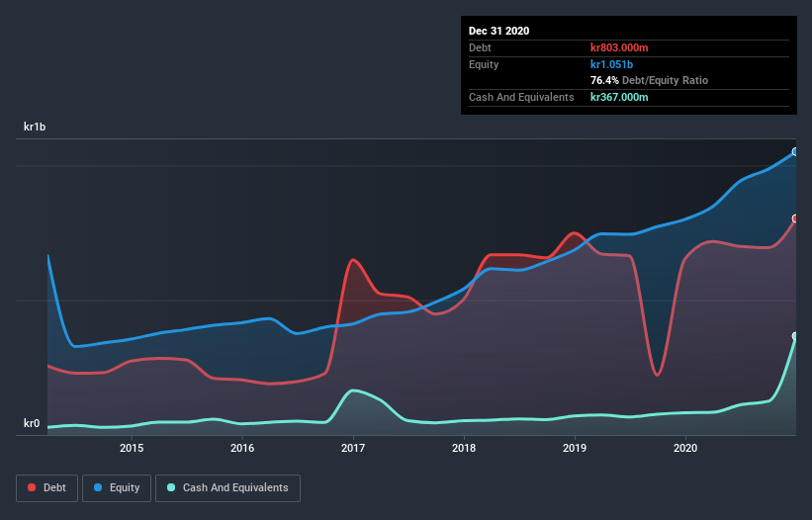The image size is (812, 520).
Task: Click the Dec 31 2020 tooltip date
Action: coord(498,31)
